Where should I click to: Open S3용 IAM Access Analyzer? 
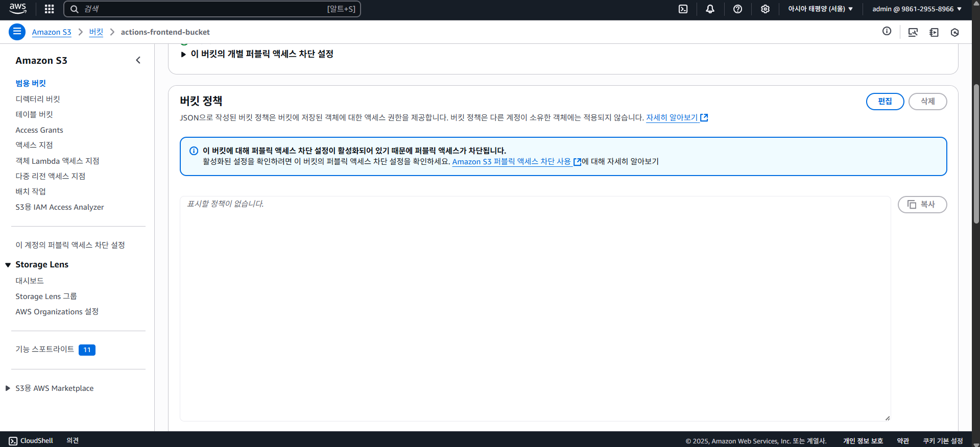pyautogui.click(x=60, y=207)
